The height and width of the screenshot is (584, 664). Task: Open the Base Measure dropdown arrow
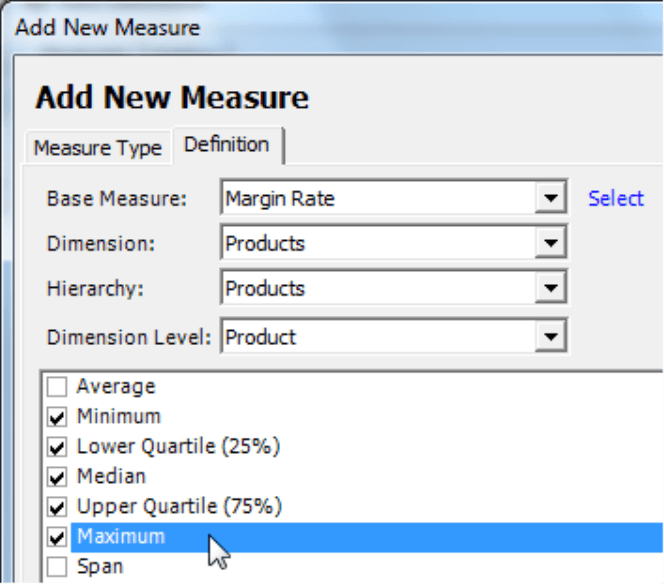550,198
